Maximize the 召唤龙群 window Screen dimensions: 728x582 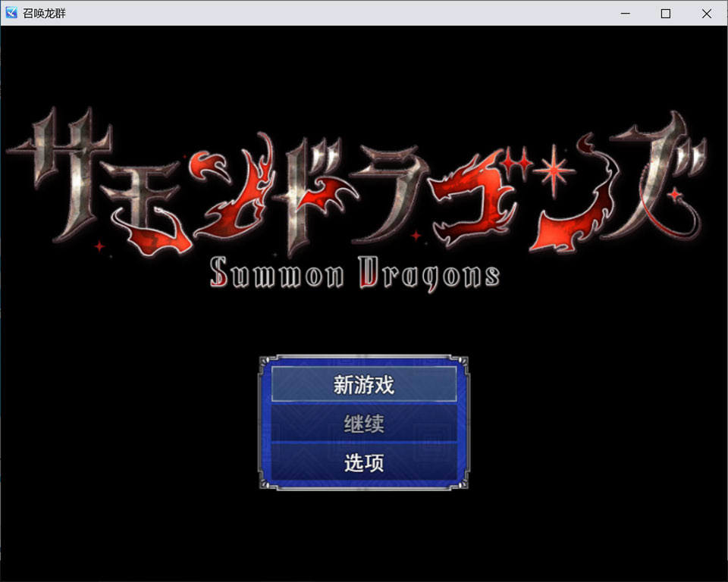[x=665, y=14]
